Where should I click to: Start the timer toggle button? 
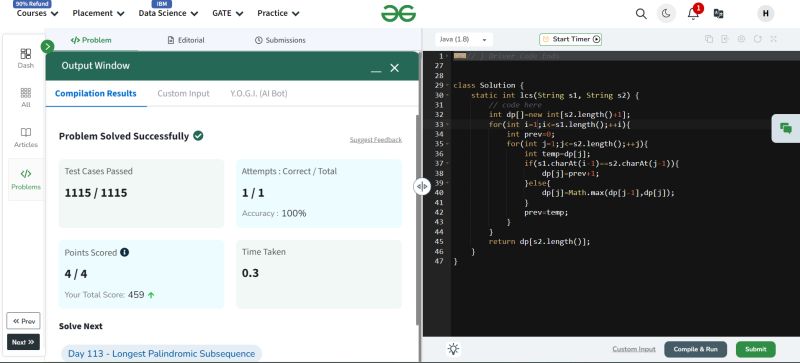(570, 39)
